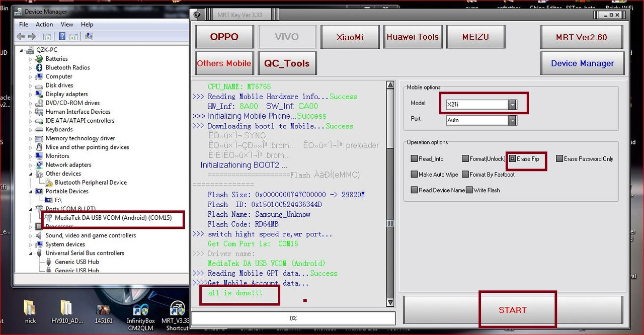Enable the Read_Info checkbox
This screenshot has height=335, width=644.
pyautogui.click(x=414, y=159)
